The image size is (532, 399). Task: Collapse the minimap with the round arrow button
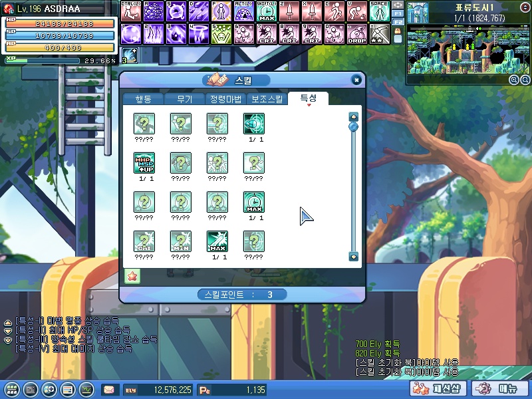(525, 7)
